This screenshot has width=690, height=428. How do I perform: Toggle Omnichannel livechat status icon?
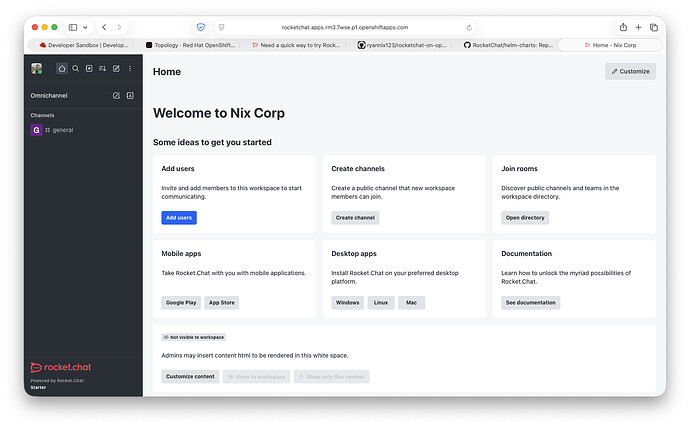pos(116,95)
